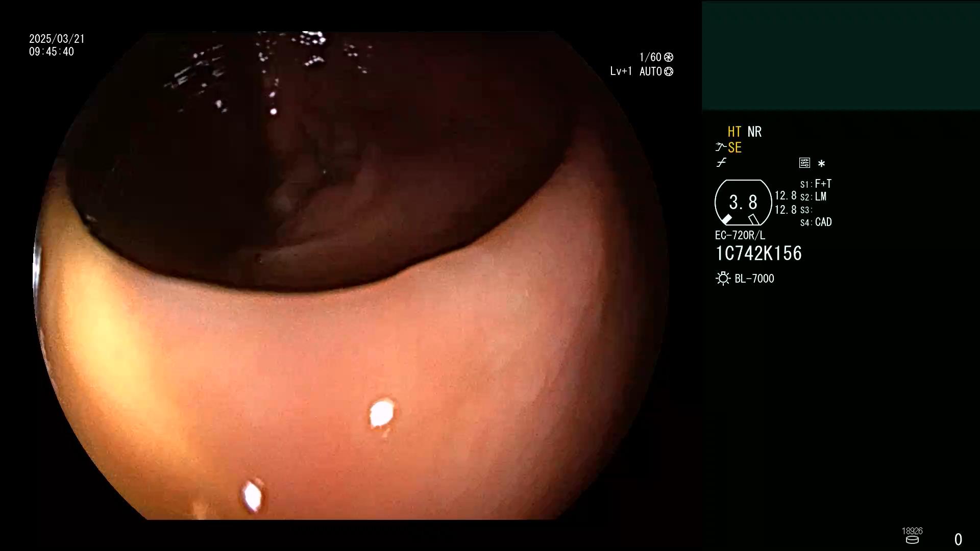The image size is (980, 551).
Task: Click the tone curve icon below SE
Action: [721, 163]
